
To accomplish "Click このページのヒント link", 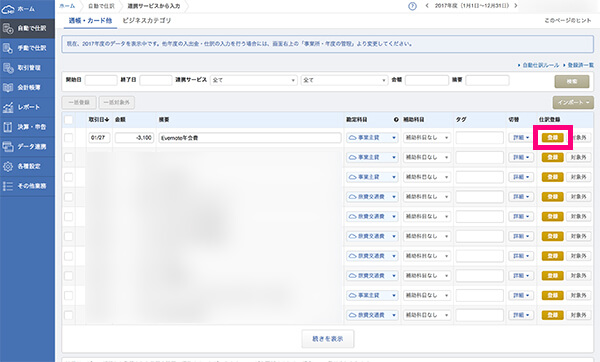I will [568, 20].
